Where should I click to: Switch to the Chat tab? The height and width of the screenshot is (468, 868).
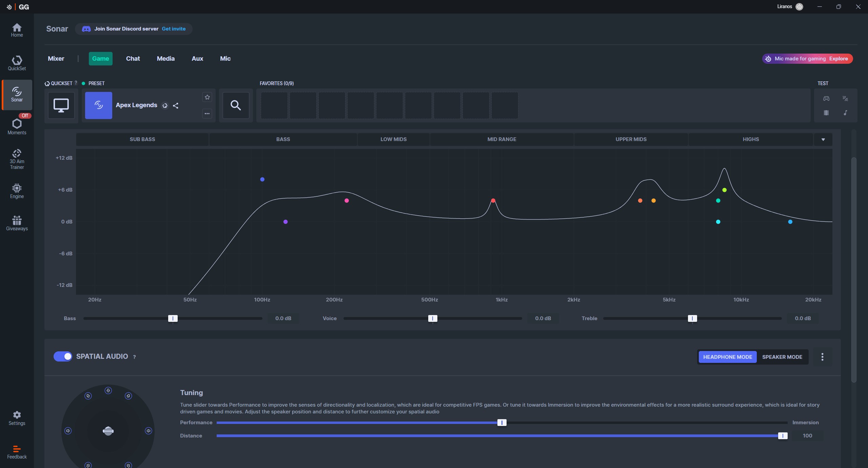(133, 59)
